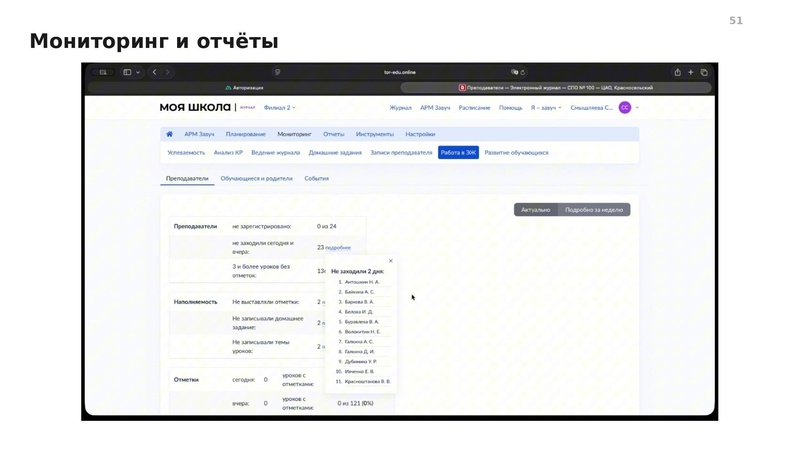800x450 pixels.
Task: Click the reload page icon in address bar
Action: pos(523,72)
